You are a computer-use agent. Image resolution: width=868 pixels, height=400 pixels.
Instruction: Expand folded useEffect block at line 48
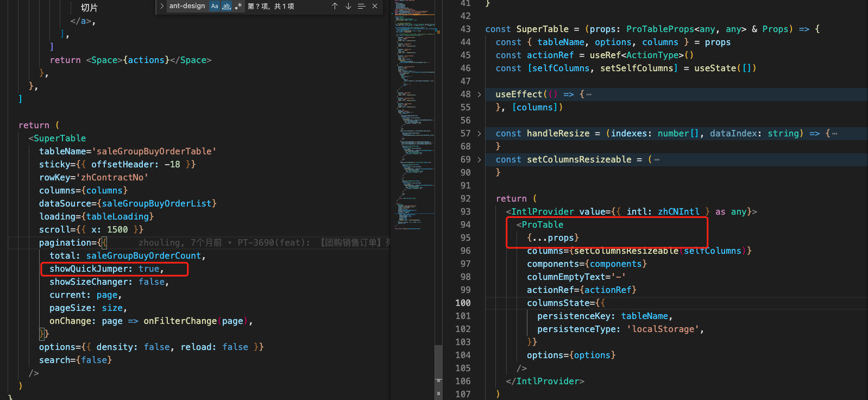click(x=479, y=95)
